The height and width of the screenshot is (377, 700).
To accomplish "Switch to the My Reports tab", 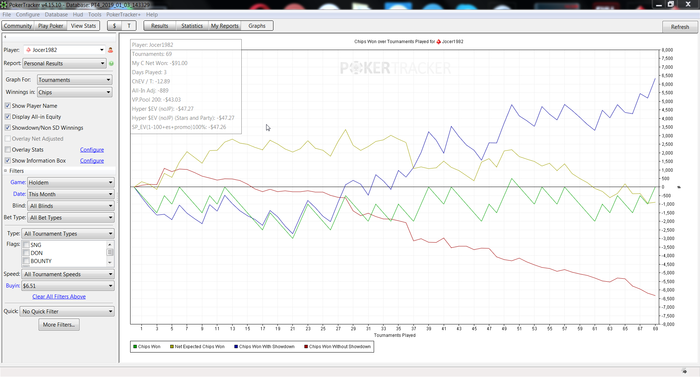I will point(225,26).
